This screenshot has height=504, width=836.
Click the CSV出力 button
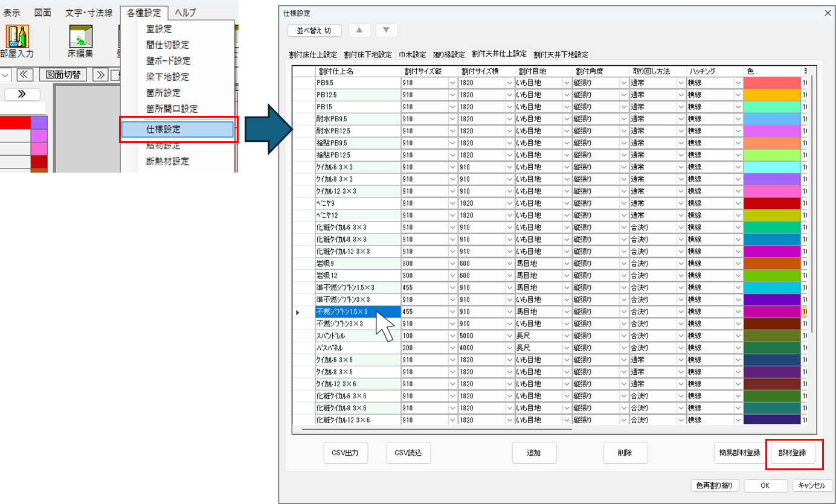coord(346,453)
